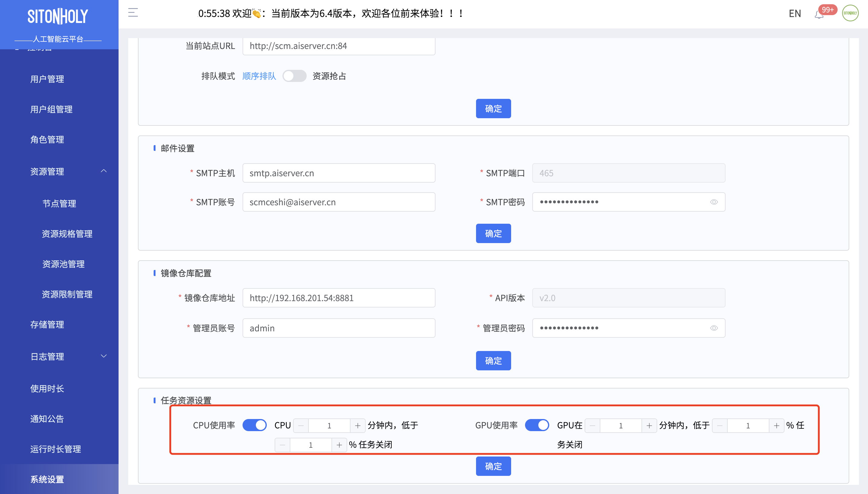Reveal administrator password with eye icon

coord(714,328)
